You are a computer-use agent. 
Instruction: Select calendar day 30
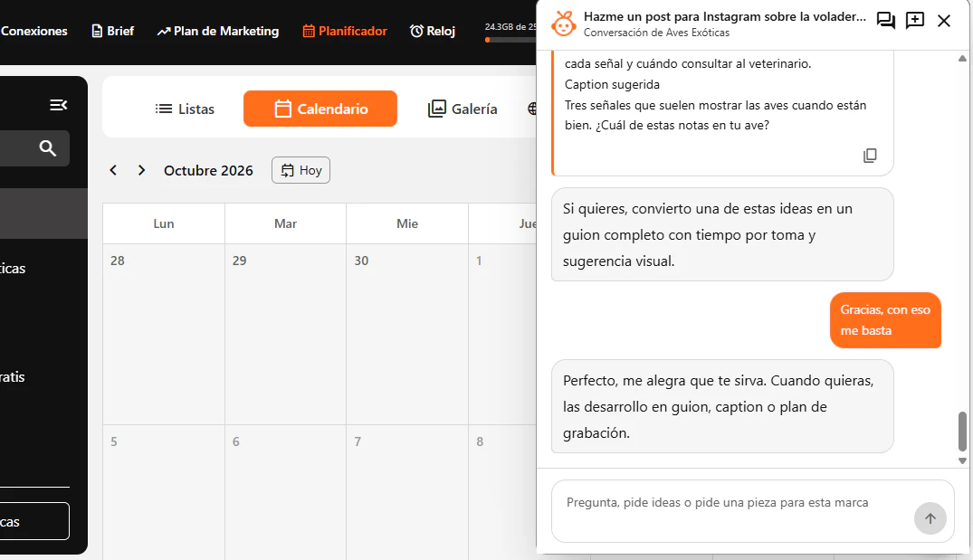pos(407,334)
